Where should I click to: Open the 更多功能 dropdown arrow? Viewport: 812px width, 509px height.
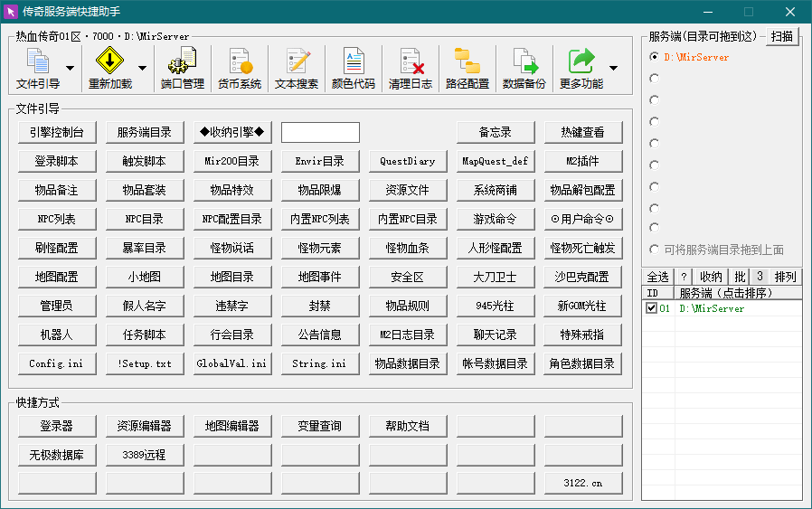[614, 69]
